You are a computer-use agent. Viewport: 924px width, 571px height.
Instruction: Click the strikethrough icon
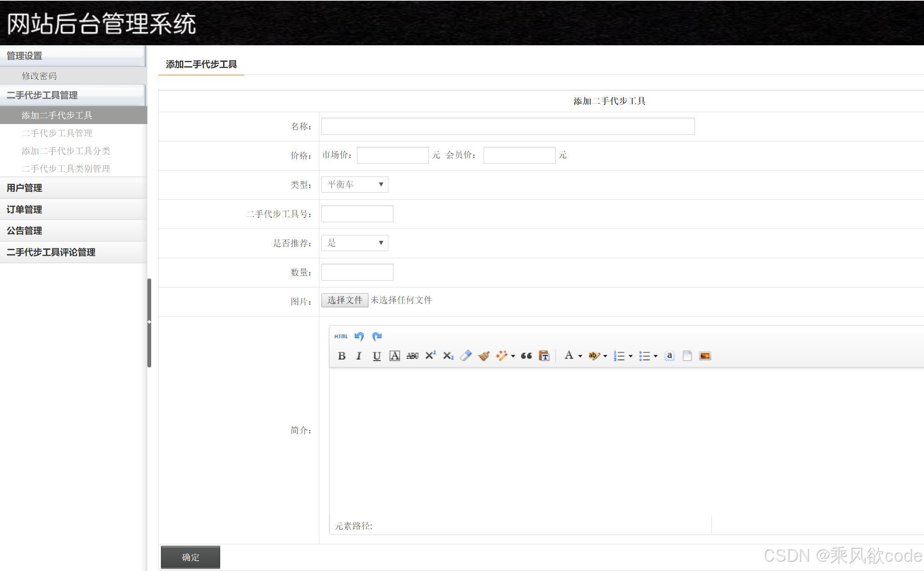coord(412,356)
